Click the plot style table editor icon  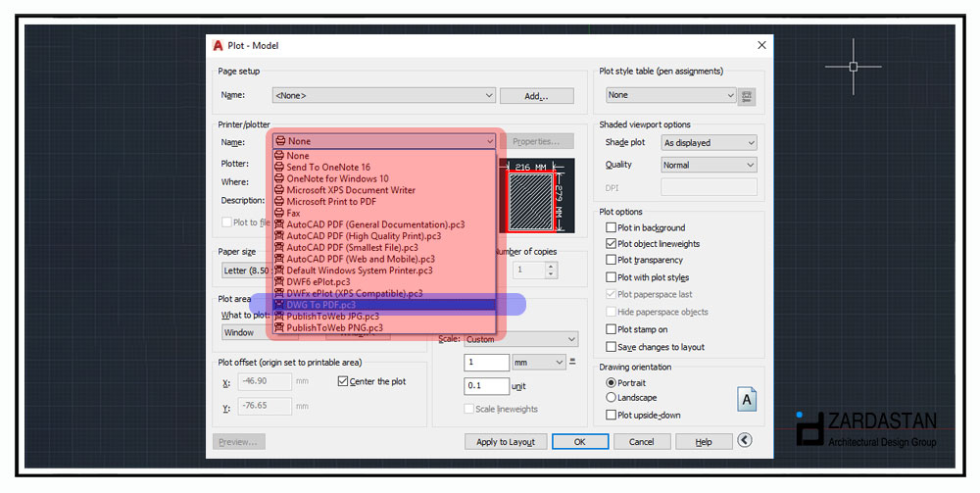pyautogui.click(x=749, y=96)
